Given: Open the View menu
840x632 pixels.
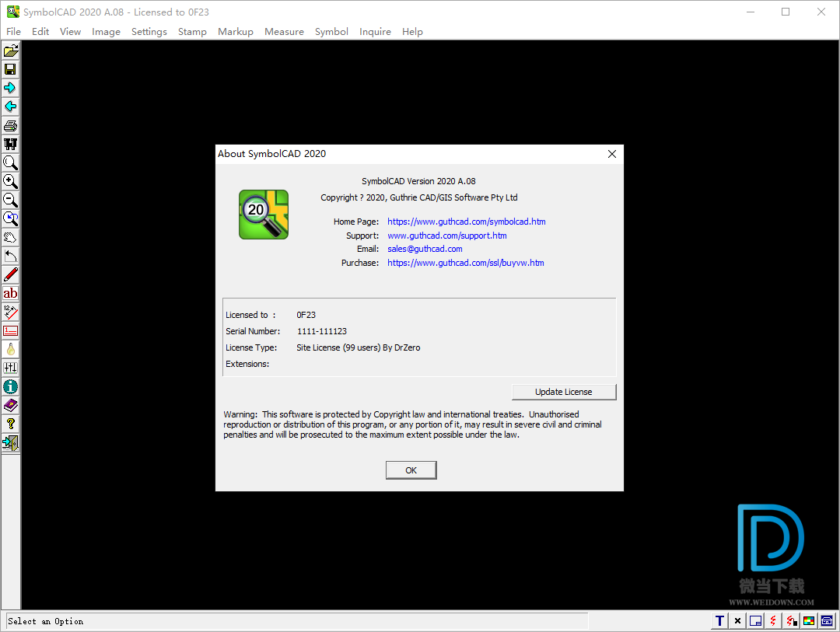Looking at the screenshot, I should click(x=70, y=32).
